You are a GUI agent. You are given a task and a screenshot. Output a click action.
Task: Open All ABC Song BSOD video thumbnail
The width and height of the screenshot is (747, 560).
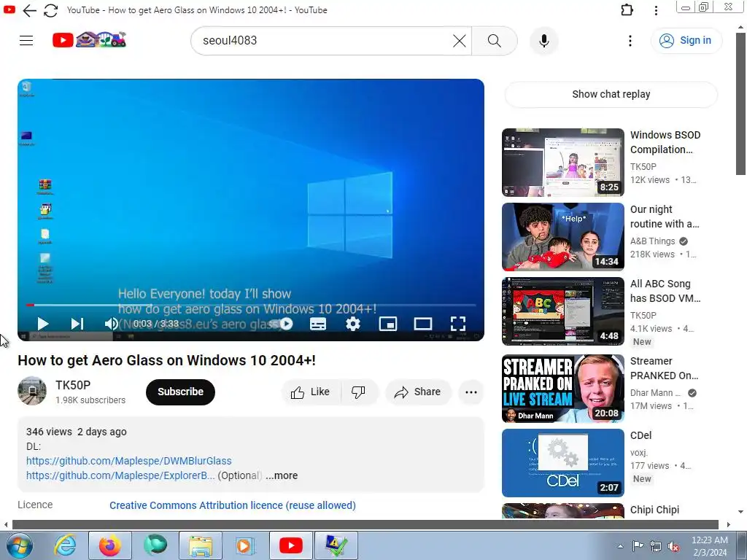(562, 311)
